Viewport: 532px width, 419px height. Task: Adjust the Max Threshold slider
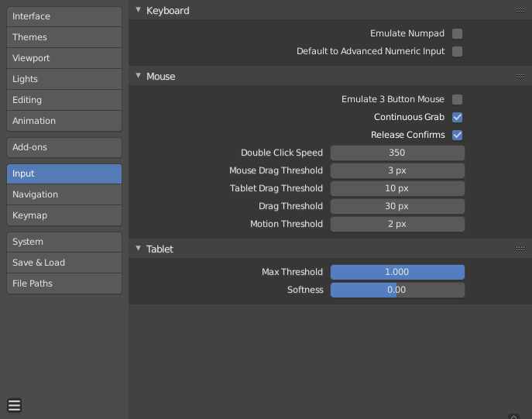point(397,272)
